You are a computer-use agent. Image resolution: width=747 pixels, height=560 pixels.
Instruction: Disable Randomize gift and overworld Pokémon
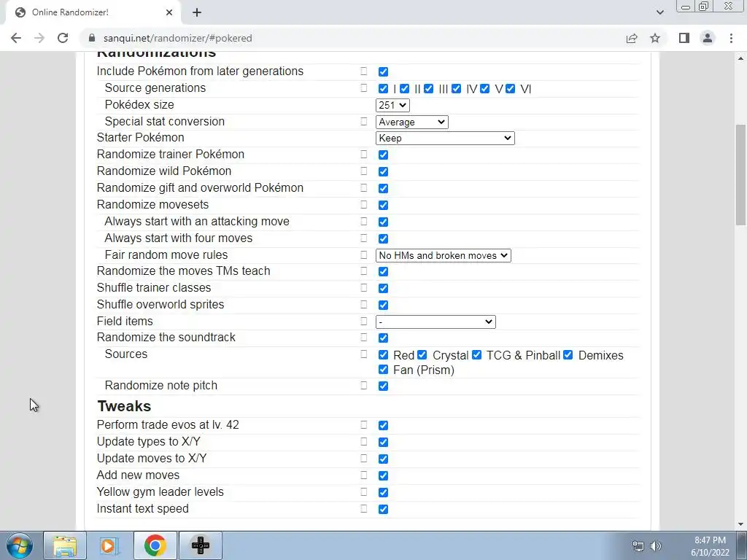coord(383,189)
